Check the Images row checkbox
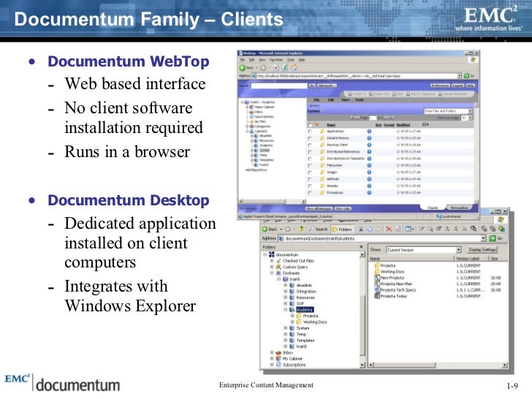 [310, 172]
